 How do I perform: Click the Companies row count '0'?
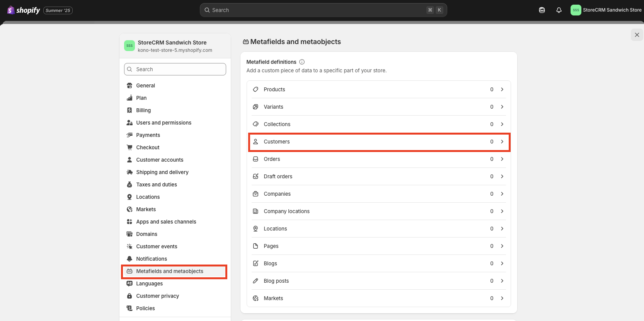point(492,194)
